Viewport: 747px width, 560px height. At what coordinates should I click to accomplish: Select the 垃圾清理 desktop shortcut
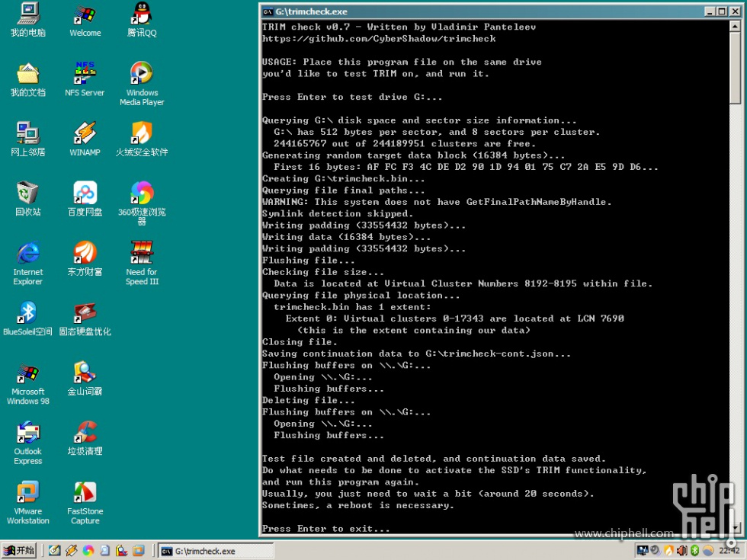point(85,439)
